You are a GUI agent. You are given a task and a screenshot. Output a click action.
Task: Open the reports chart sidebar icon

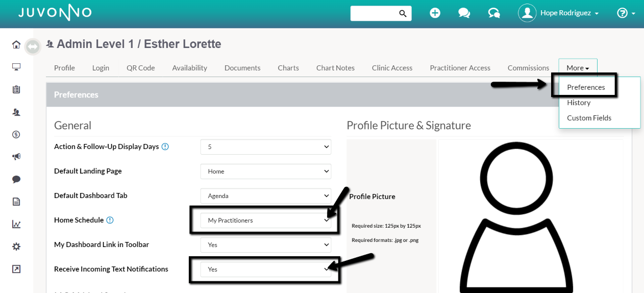pyautogui.click(x=16, y=224)
